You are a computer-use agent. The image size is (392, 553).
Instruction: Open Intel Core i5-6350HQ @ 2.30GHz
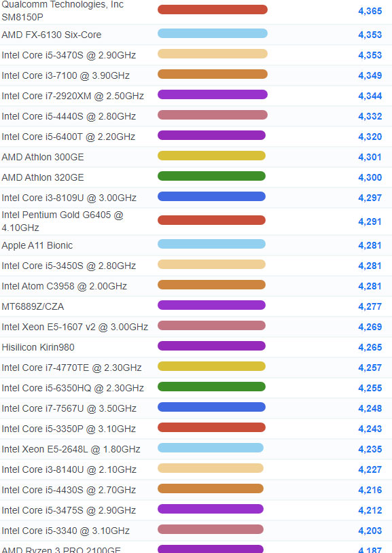[73, 388]
